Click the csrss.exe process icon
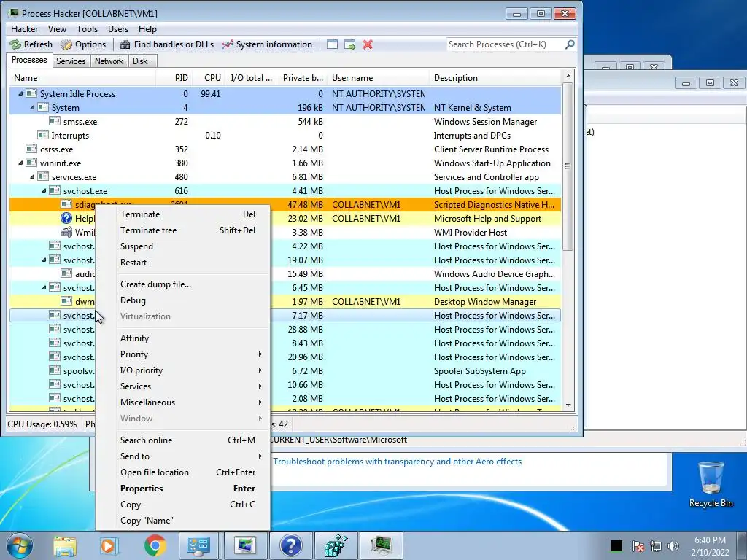 [x=31, y=149]
